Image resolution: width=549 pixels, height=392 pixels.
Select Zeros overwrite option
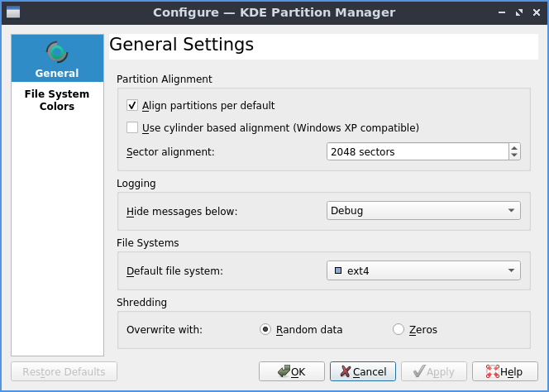399,329
